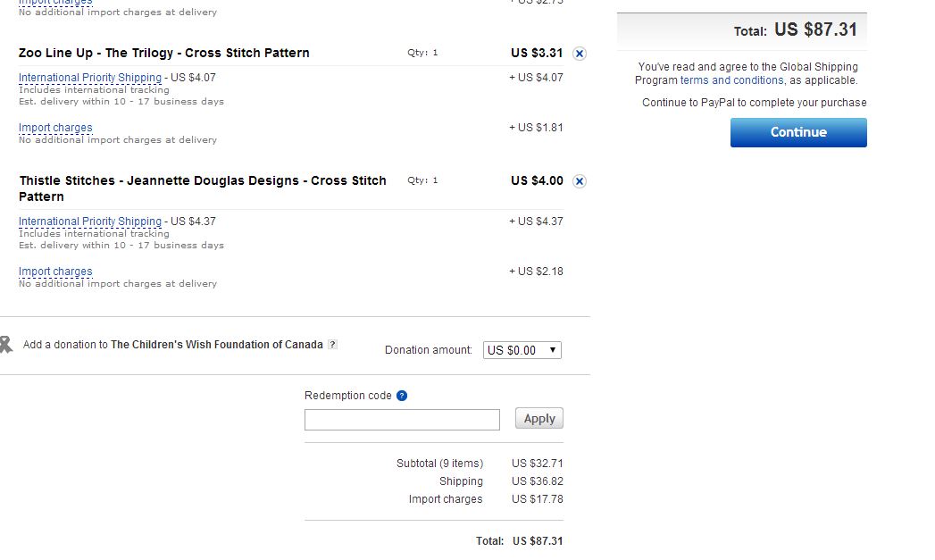Open International Priority Shipping link under Zoo Line Up

90,78
